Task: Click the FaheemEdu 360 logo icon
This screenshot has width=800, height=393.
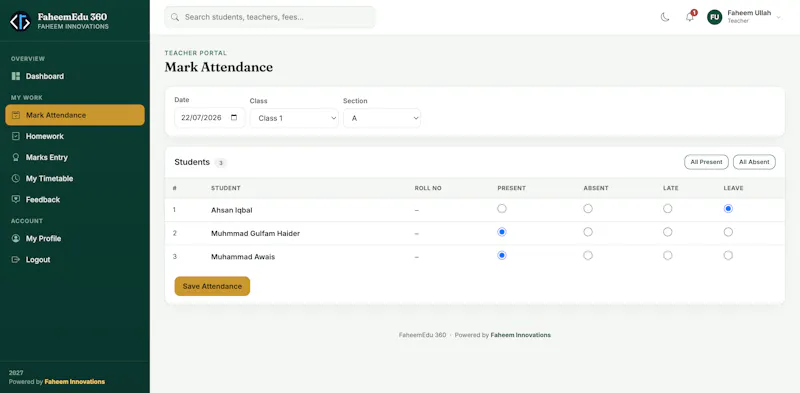Action: (x=20, y=21)
